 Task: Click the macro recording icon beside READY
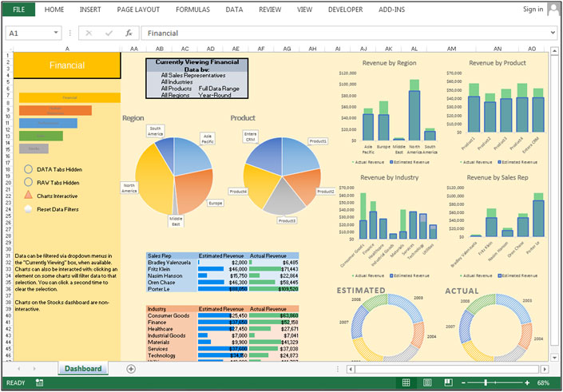pyautogui.click(x=38, y=383)
